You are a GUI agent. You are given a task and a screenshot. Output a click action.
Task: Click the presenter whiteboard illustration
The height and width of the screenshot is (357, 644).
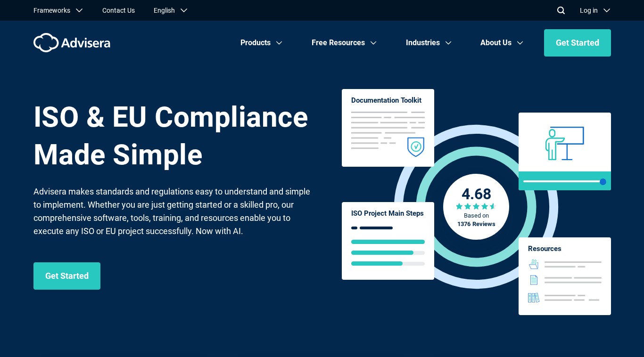564,144
